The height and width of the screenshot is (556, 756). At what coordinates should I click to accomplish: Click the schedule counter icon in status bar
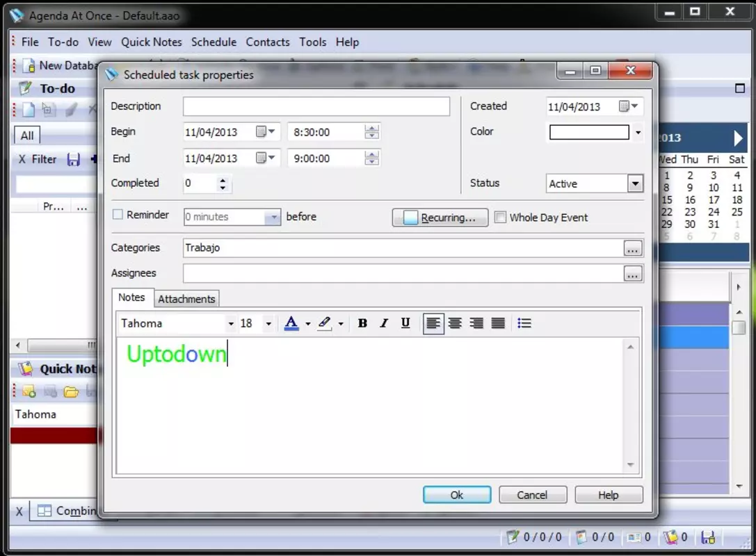pos(581,537)
